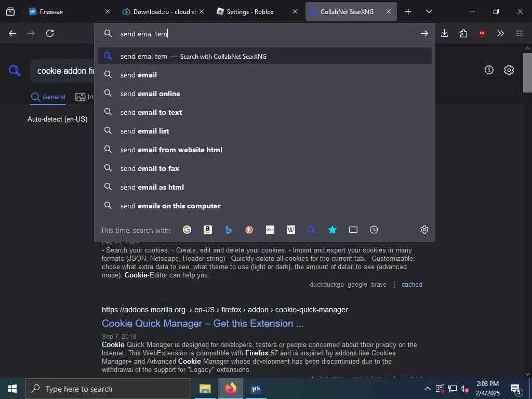Open the notification center icon

516,389
